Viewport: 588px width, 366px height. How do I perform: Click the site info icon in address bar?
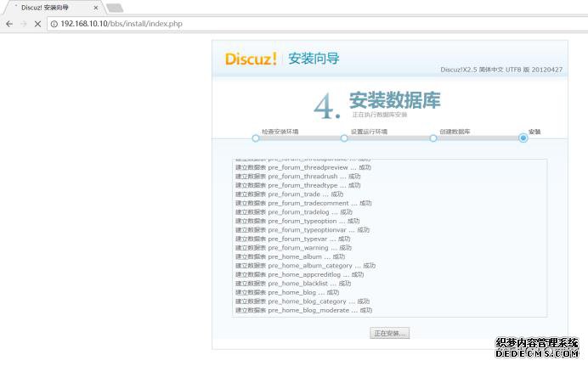(x=54, y=24)
